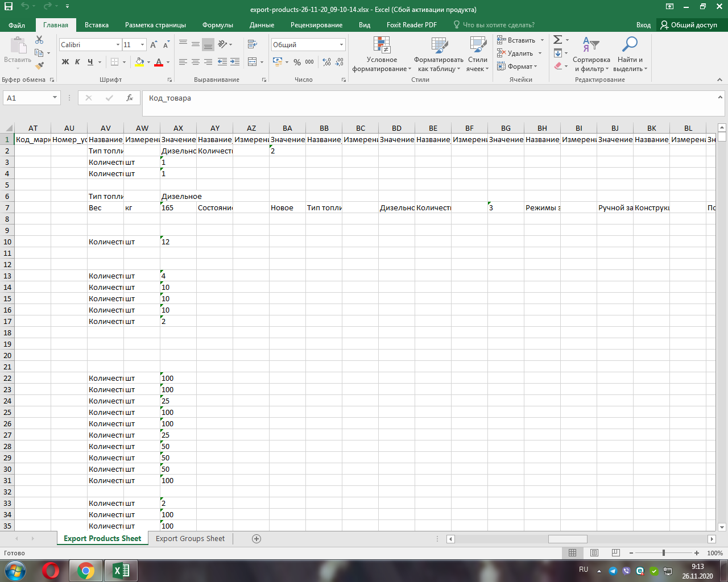
Task: Decrease decimal places icon
Action: (x=340, y=62)
